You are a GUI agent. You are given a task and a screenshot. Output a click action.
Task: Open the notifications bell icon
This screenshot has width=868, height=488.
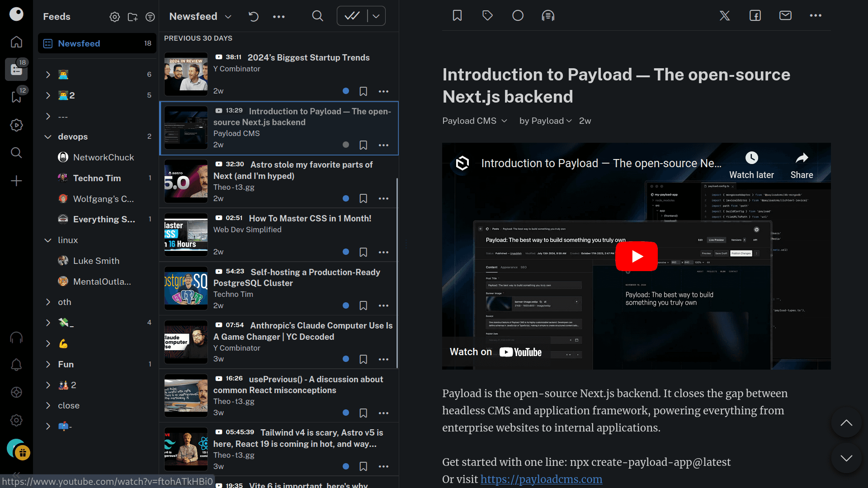16,365
